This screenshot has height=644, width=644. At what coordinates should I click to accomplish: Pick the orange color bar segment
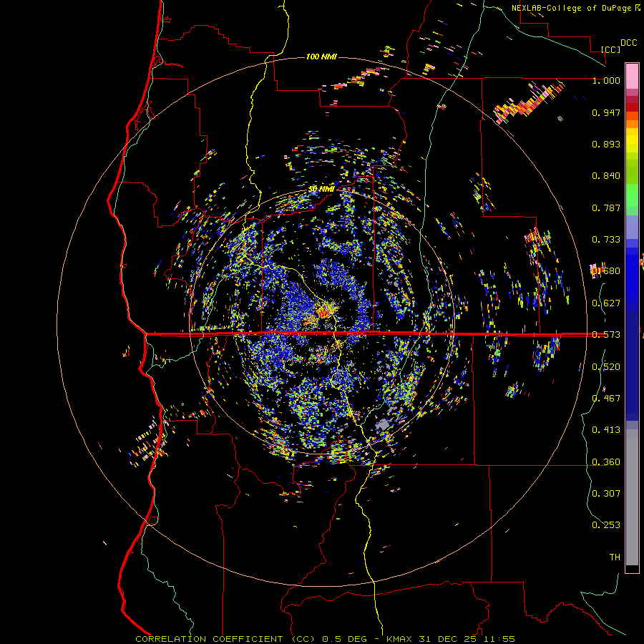632,124
